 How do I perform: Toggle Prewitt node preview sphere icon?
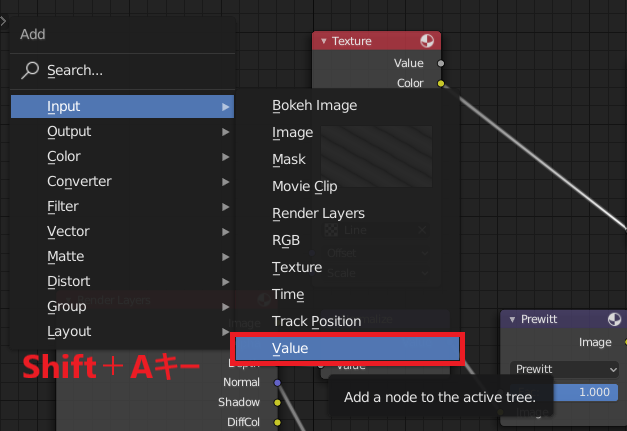click(x=614, y=319)
